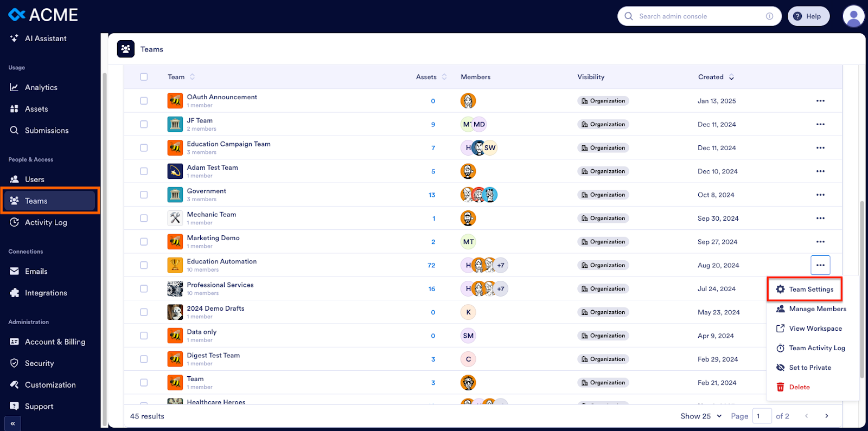Select the Government team row checkbox
Screen dimensions: 868x431
click(144, 195)
